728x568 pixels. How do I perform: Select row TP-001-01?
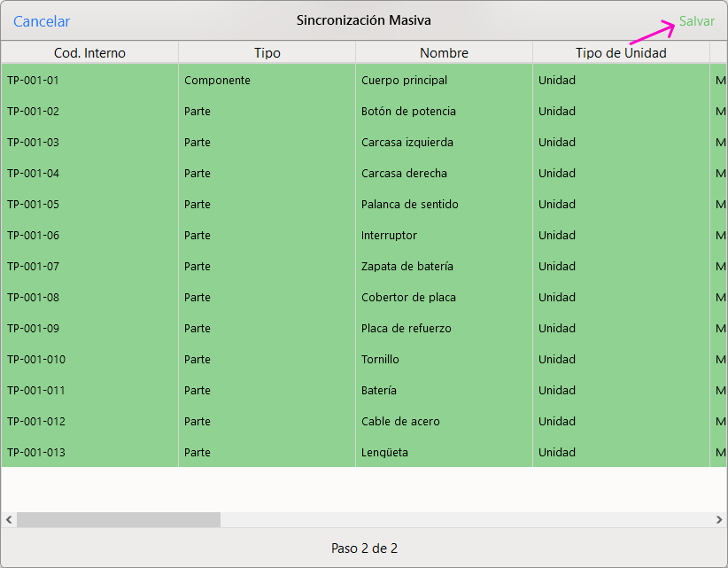[34, 81]
